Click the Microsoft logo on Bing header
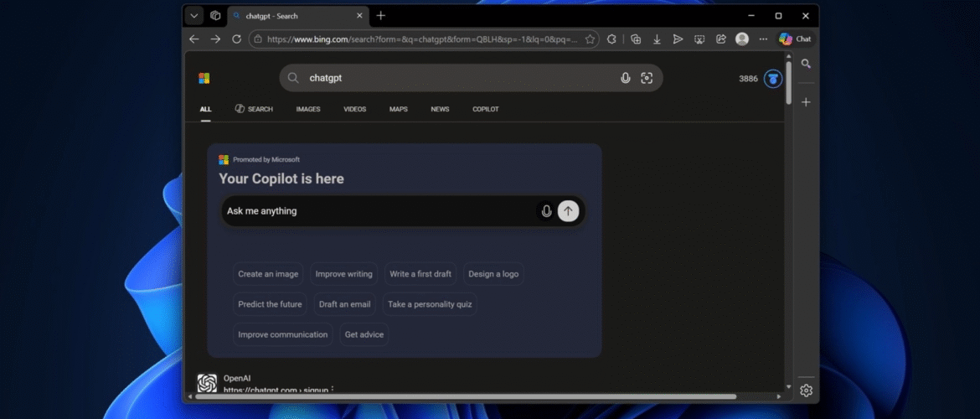 (x=204, y=78)
